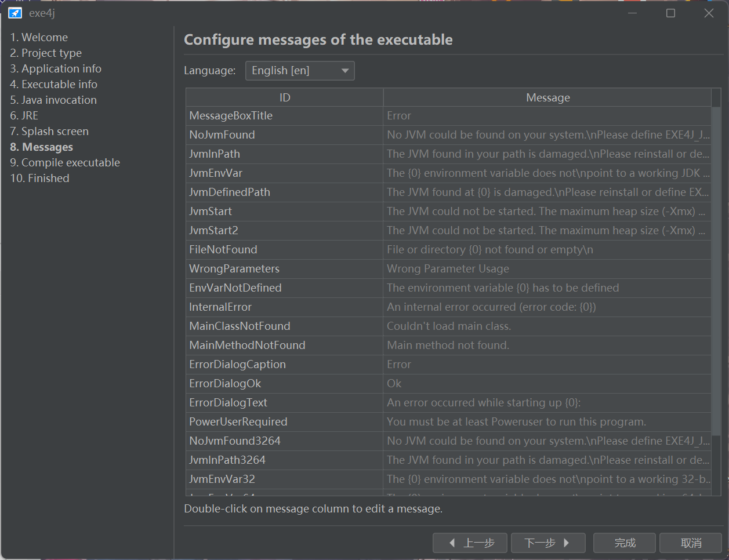Screen dimensions: 729x560
Task: Select the MessageBoxTitle row ID cell
Action: pyautogui.click(x=285, y=115)
